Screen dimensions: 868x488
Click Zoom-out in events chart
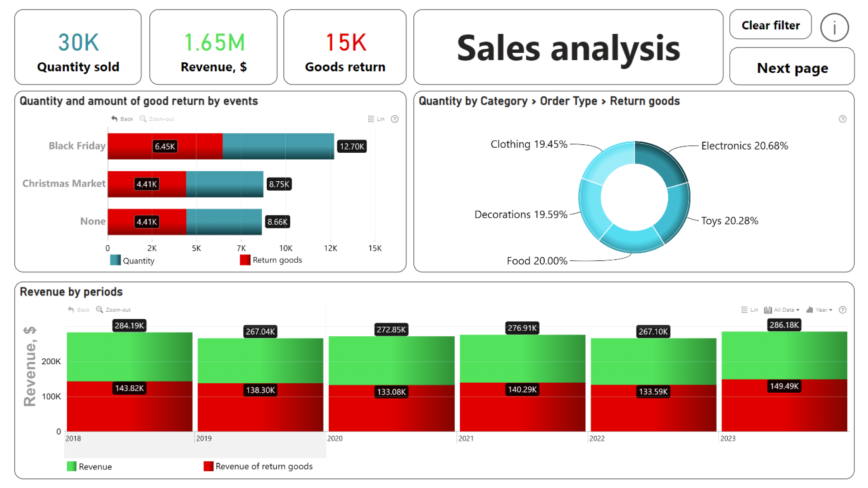click(157, 119)
